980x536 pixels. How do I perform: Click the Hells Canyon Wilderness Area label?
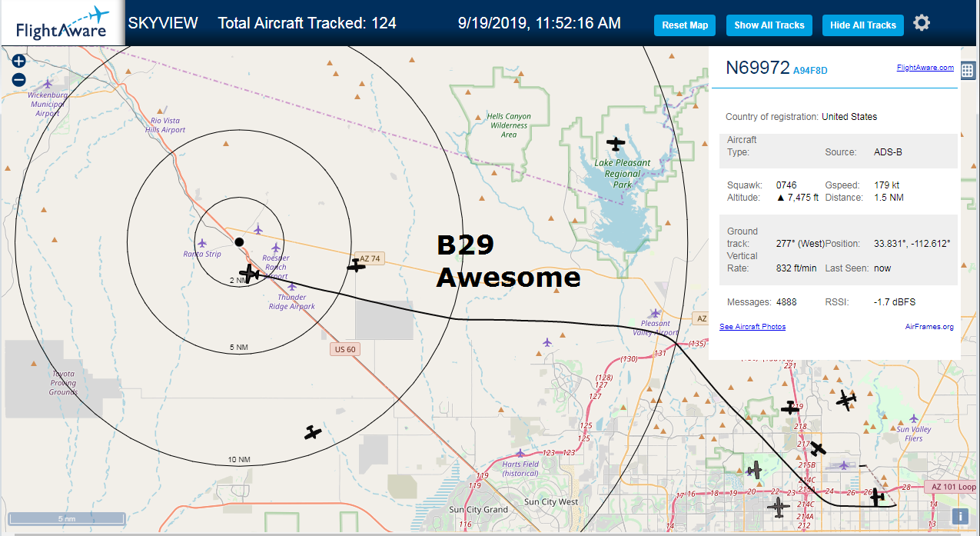coord(509,125)
